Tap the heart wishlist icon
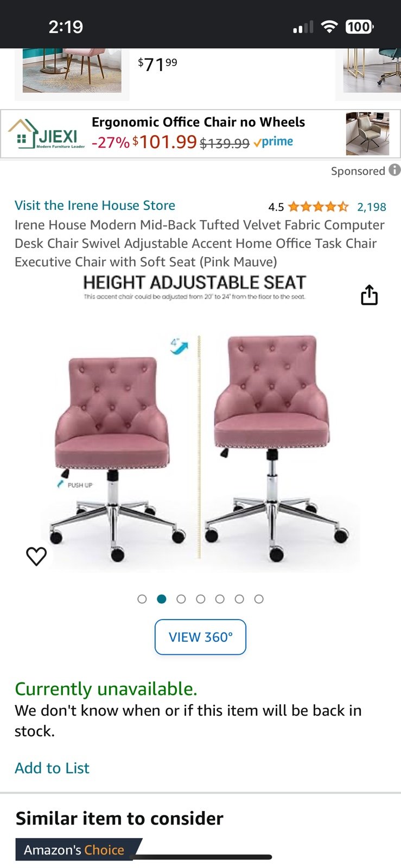 click(x=36, y=556)
